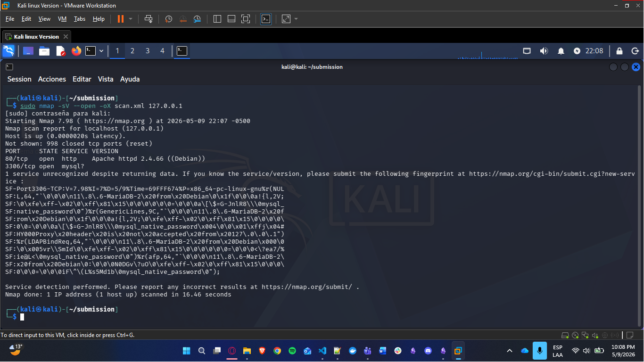Click the Kali log out icon

[x=635, y=51]
